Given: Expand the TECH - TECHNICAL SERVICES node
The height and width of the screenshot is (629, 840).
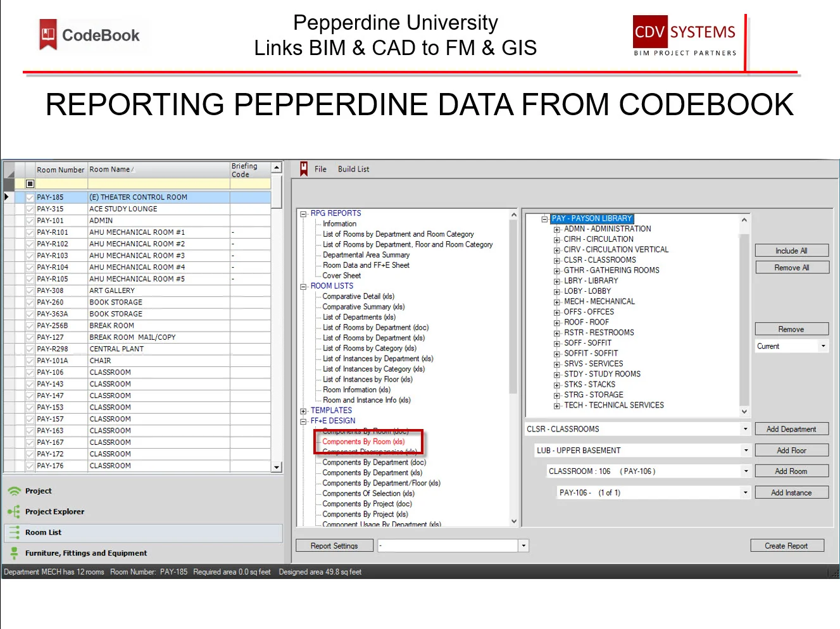Looking at the screenshot, I should (557, 406).
